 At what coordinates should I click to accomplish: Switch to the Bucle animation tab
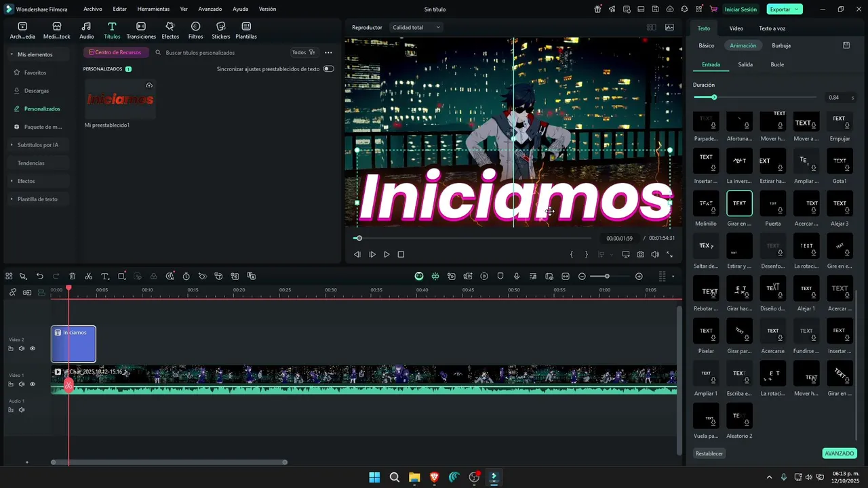tap(777, 64)
